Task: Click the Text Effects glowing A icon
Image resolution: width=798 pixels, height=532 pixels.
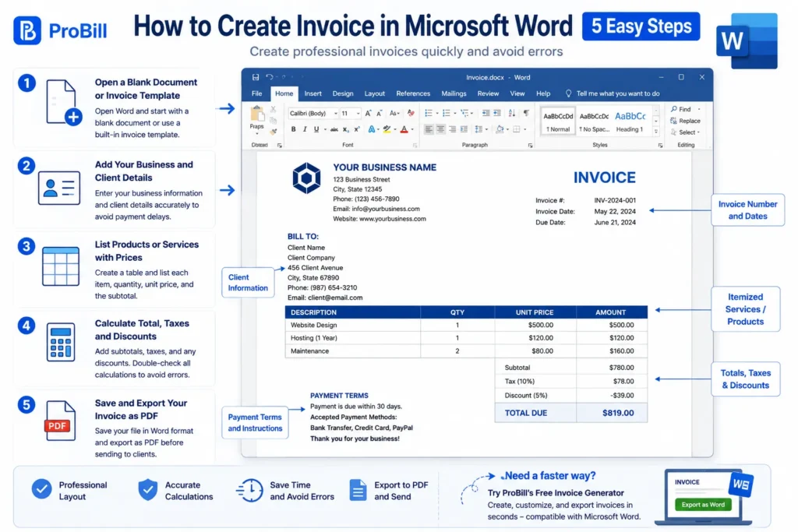Action: point(372,129)
